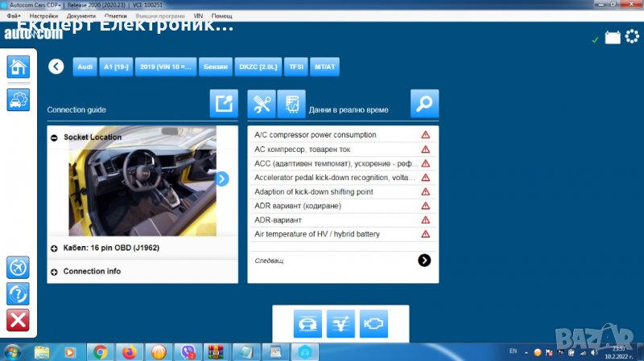Screen dimensions: 644x361
Task: Click the battery status icon top right
Action: point(613,37)
